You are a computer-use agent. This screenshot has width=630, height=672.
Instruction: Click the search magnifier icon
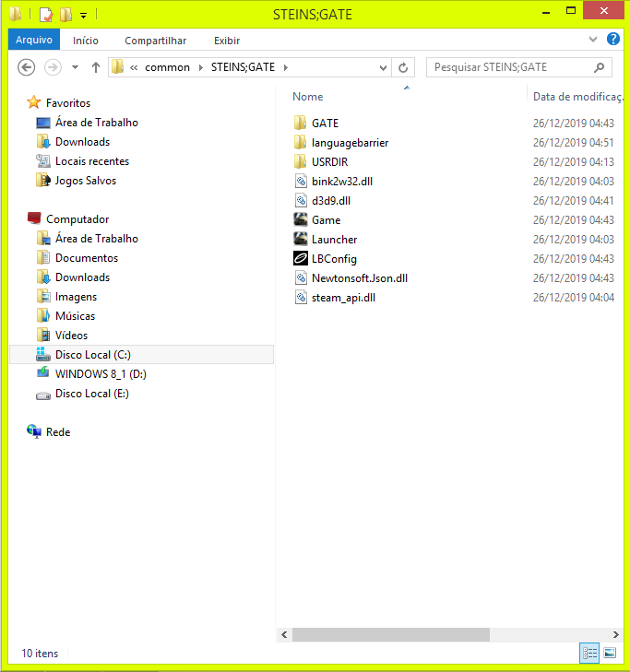(599, 67)
